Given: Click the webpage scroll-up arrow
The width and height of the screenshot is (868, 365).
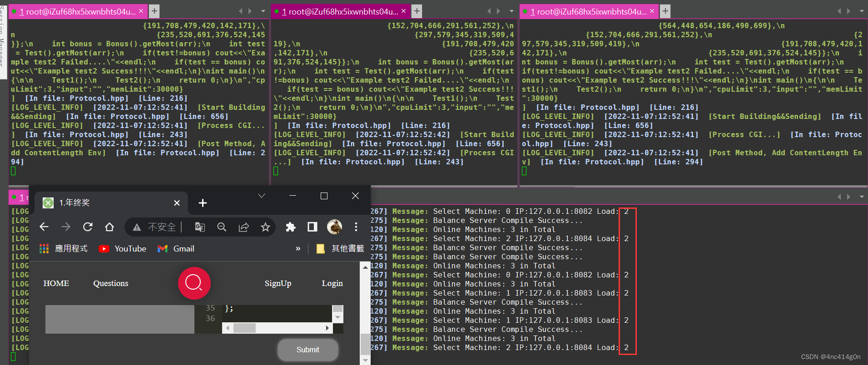Looking at the screenshot, I should coord(365,267).
